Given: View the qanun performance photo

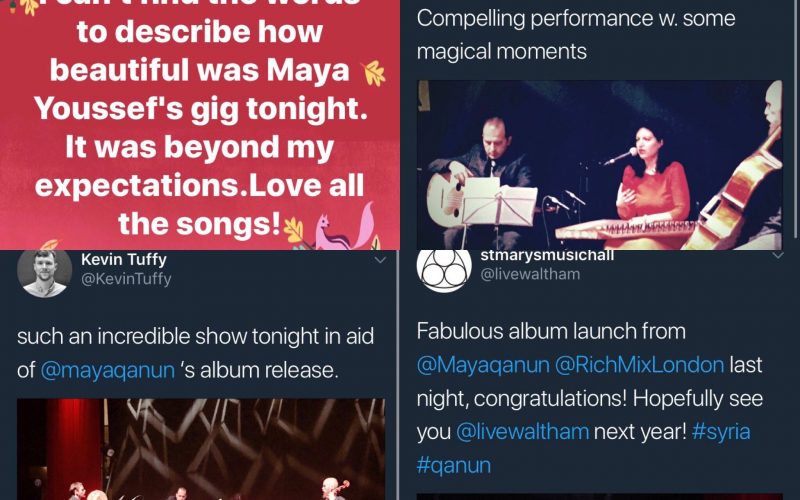Looking at the screenshot, I should coord(599,165).
